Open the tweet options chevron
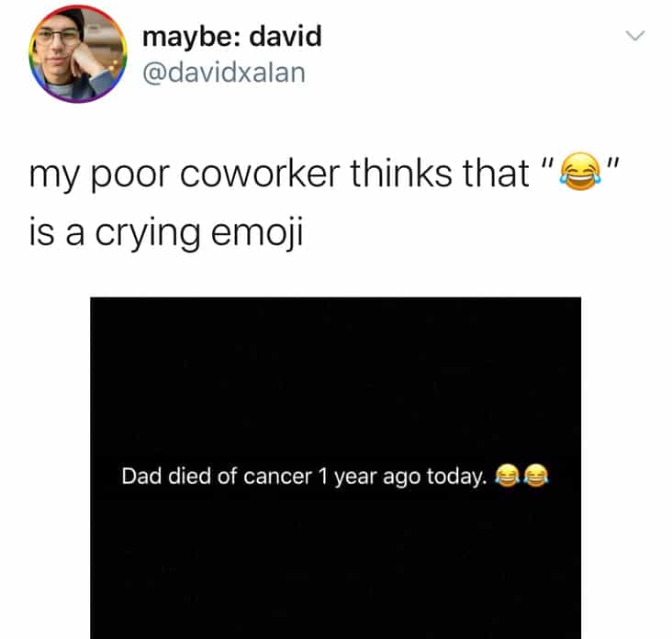This screenshot has height=639, width=672. [x=634, y=35]
